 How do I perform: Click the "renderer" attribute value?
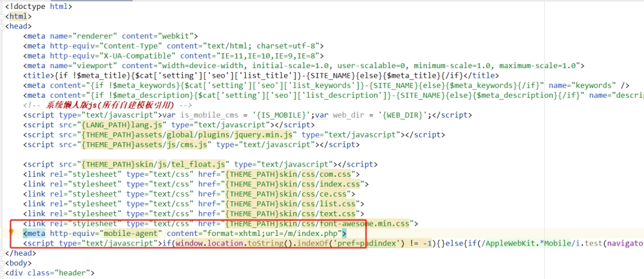97,36
